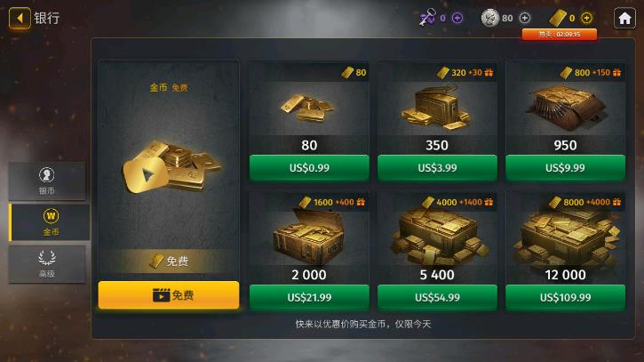
Task: Open the 高级 premium tab
Action: click(47, 263)
